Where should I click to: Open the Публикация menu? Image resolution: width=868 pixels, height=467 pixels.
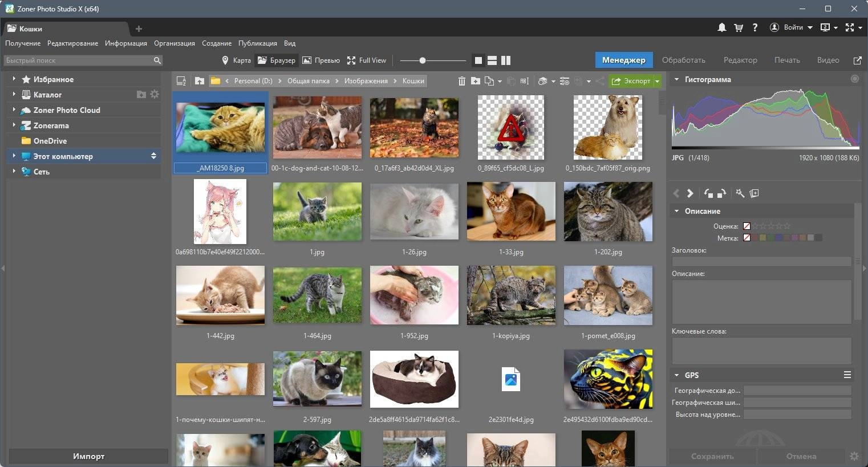click(x=258, y=43)
